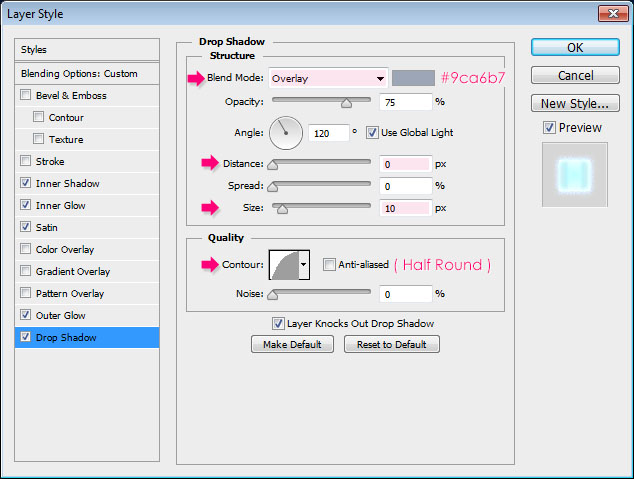Click the shadow color swatch
634x479 pixels.
(x=413, y=78)
